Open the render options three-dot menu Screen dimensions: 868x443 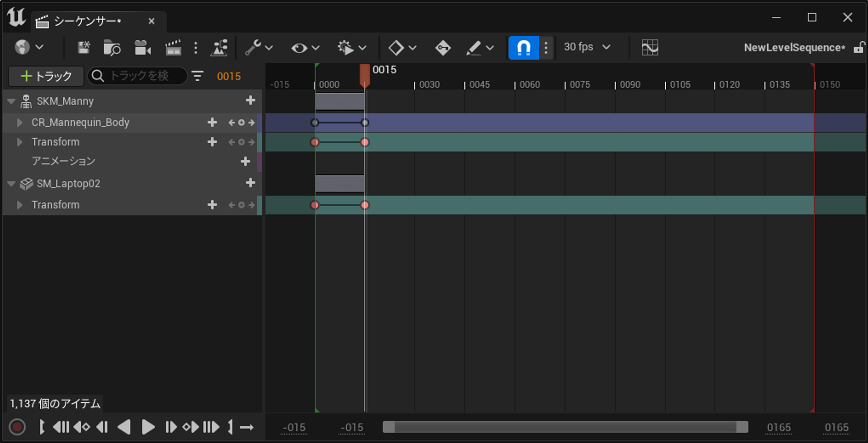(196, 47)
